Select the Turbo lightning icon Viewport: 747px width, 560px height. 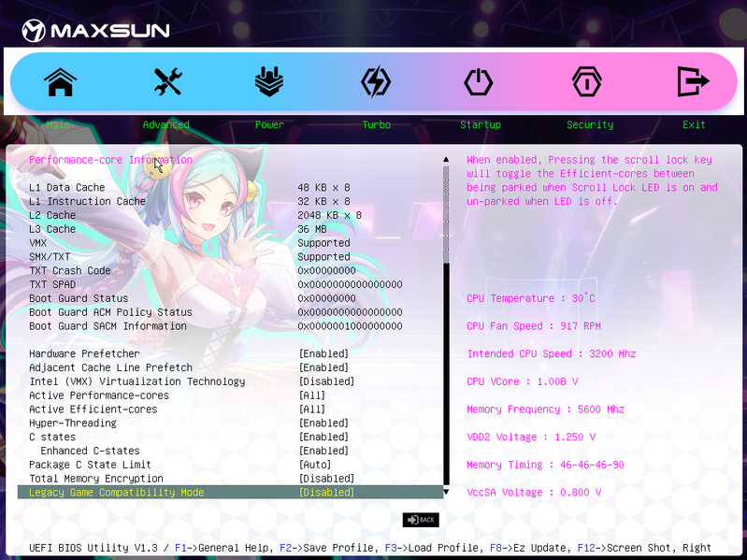[376, 82]
